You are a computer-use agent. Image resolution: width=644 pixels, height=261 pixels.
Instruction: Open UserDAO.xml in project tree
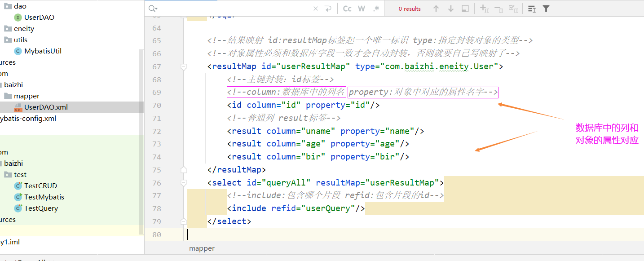[46, 107]
